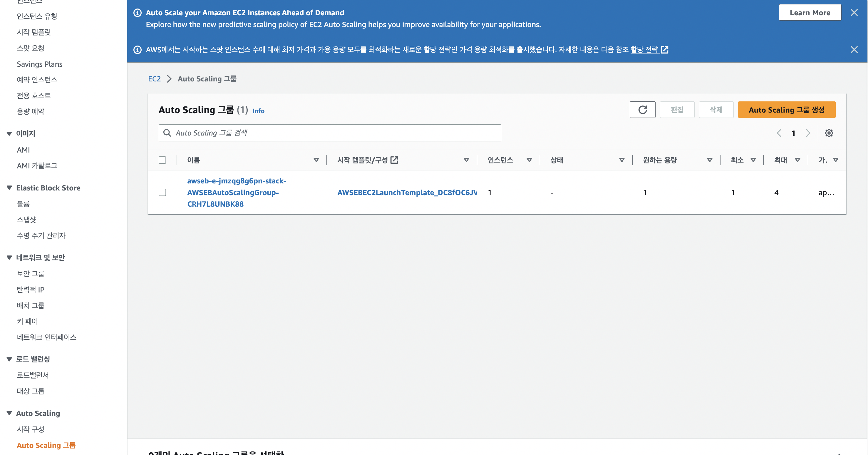868x455 pixels.
Task: Select all Auto Scaling groups checkbox
Action: click(162, 160)
